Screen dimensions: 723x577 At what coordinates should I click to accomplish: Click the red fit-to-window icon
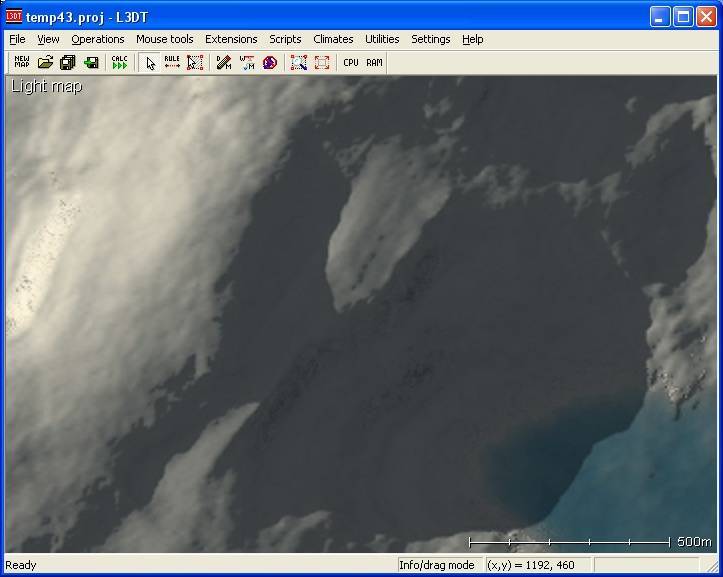coord(321,62)
